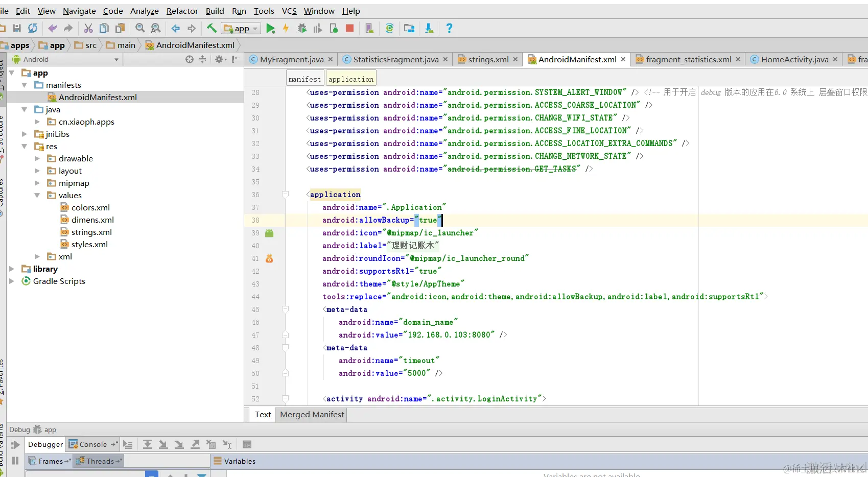Click the Help question mark icon
This screenshot has width=868, height=477.
point(449,29)
